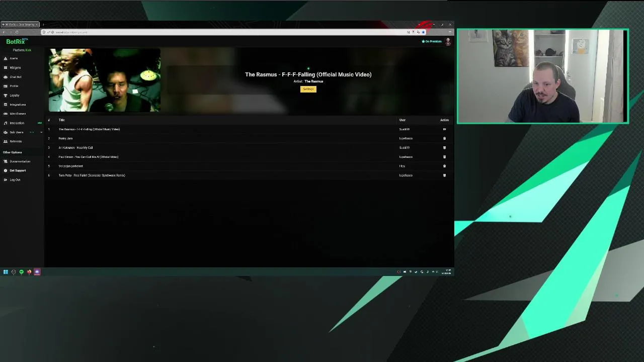Click the Go Premium link
Screen dimensions: 644x362
(432, 41)
